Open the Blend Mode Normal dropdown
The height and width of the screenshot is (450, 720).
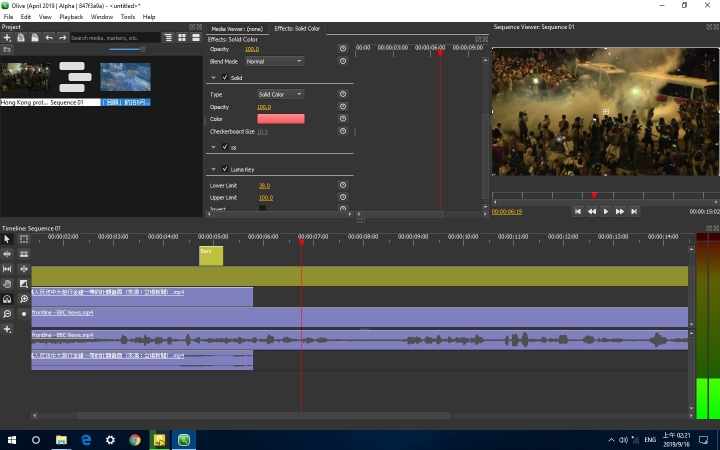tap(275, 61)
